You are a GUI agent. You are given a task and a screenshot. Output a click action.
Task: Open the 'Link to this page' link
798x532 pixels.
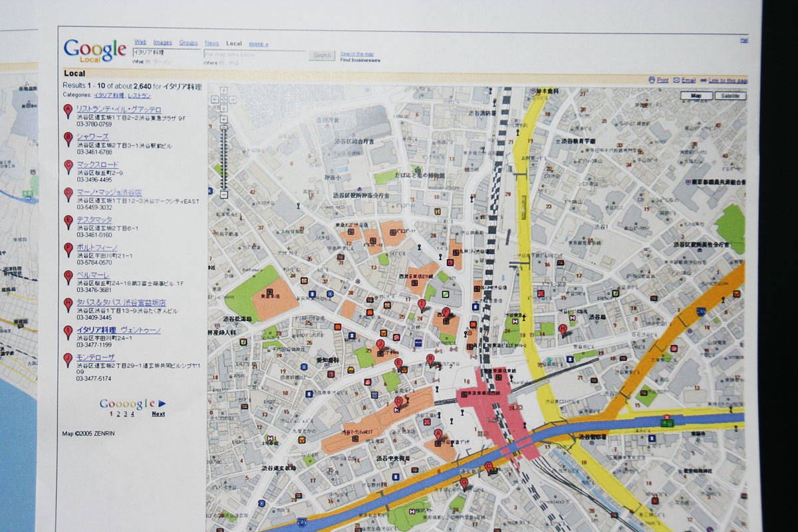click(728, 80)
